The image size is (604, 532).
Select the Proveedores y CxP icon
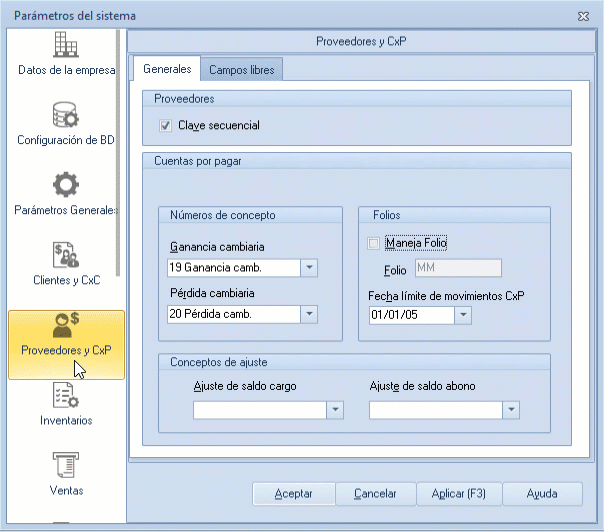coord(66,325)
